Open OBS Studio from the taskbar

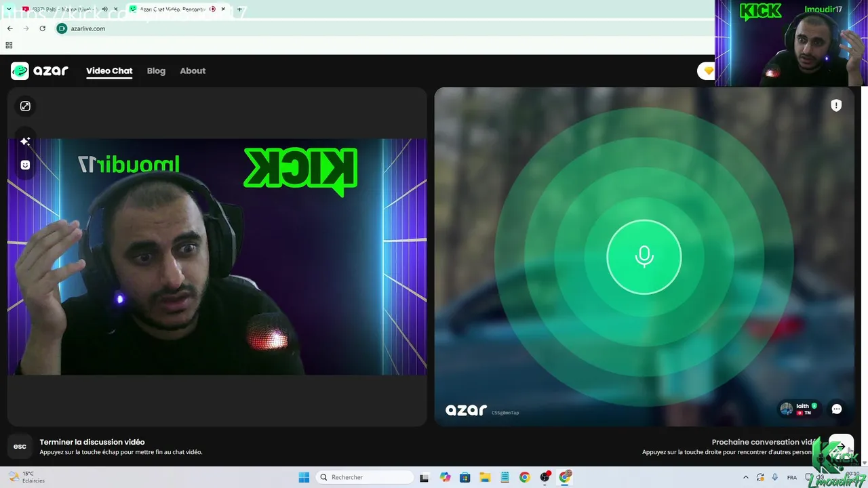[545, 477]
